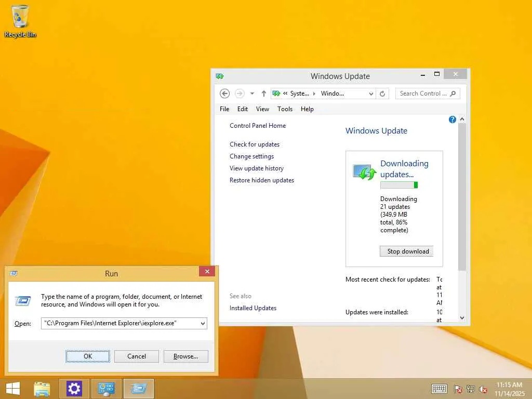Click the vertical scrollbar thumb in Windows Update

click(x=462, y=197)
